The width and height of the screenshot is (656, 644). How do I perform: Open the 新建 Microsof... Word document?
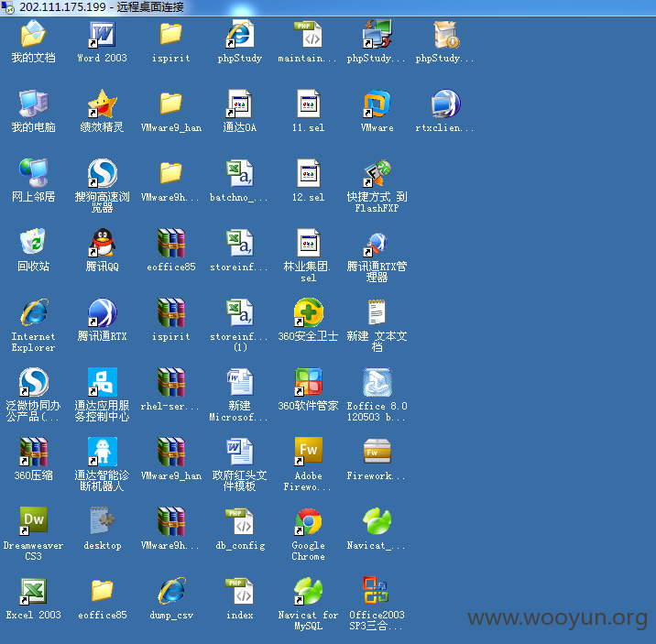point(239,381)
